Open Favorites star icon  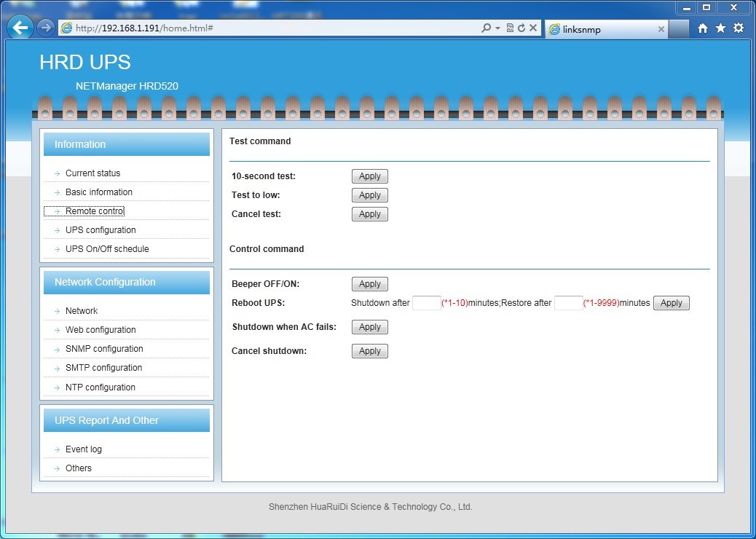pyautogui.click(x=720, y=28)
